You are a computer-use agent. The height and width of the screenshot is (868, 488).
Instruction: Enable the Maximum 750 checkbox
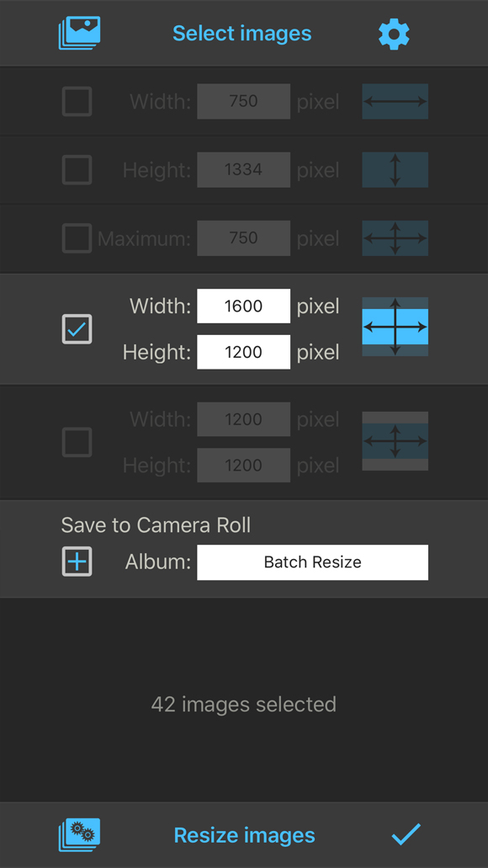coord(77,238)
